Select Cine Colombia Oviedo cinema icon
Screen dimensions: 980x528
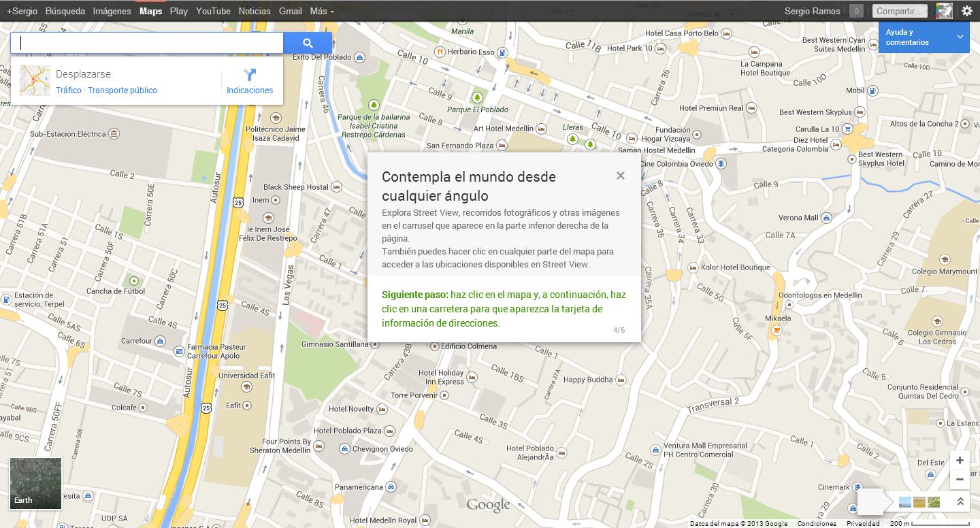[721, 163]
